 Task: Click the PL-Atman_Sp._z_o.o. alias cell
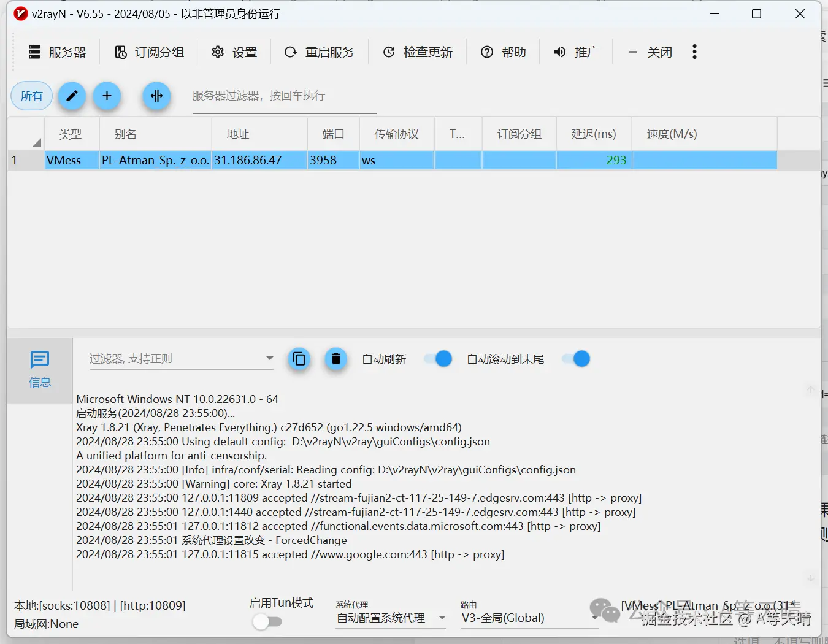155,160
